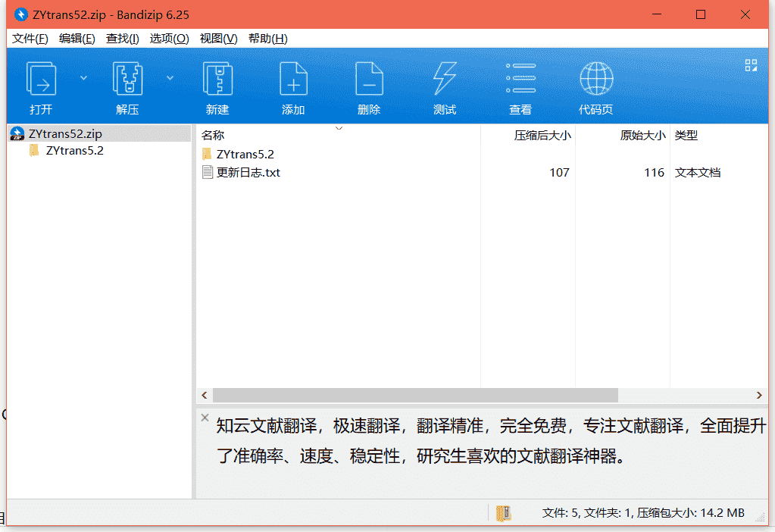Select the 更新日志.txt file row

pos(482,173)
